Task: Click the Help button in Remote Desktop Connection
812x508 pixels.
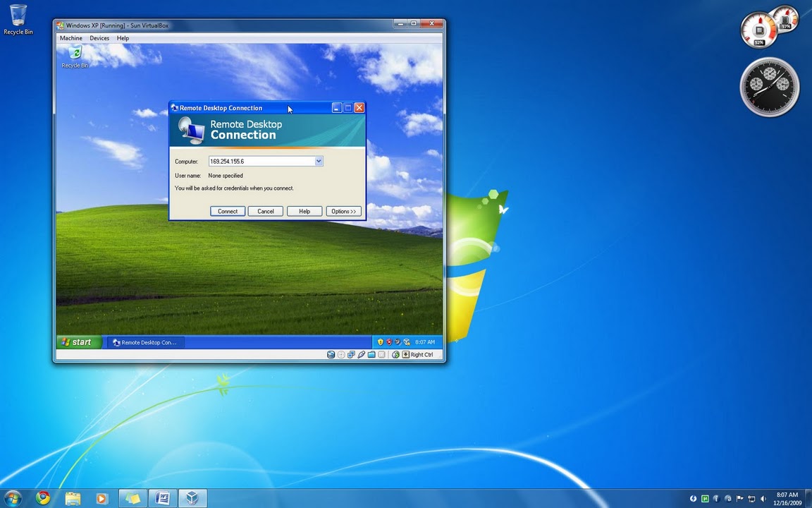Action: click(304, 211)
